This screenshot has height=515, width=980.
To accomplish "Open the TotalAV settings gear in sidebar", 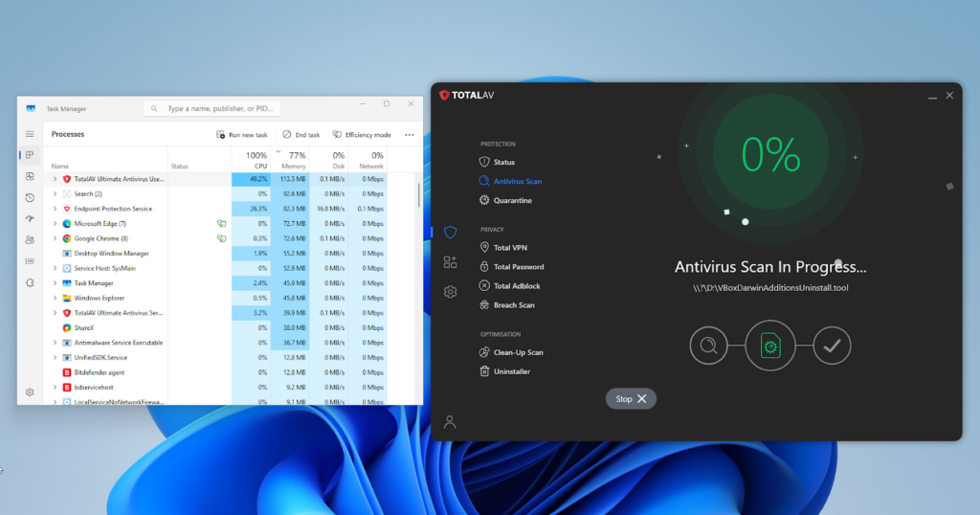I will [x=450, y=292].
